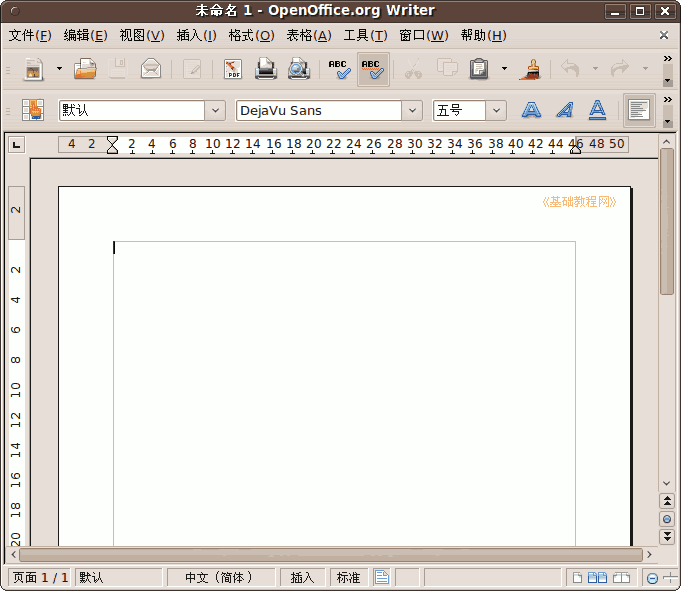Click the Copy icon
Screen dimensions: 681x591
point(447,69)
